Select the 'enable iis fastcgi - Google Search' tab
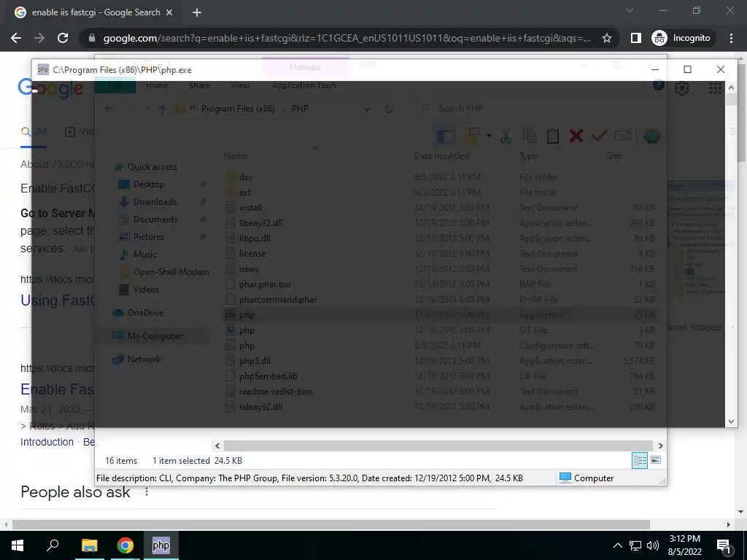The width and height of the screenshot is (747, 560). click(x=94, y=12)
